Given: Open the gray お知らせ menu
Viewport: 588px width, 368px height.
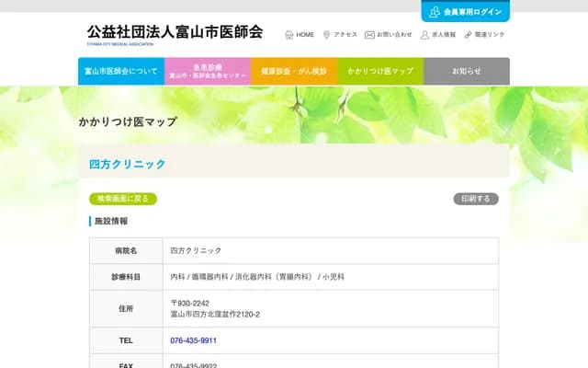Looking at the screenshot, I should click(466, 71).
